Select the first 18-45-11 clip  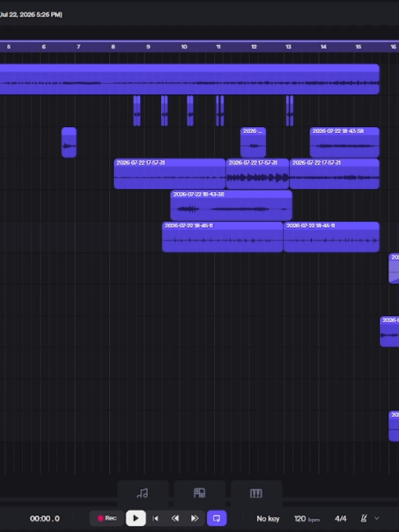pyautogui.click(x=222, y=236)
